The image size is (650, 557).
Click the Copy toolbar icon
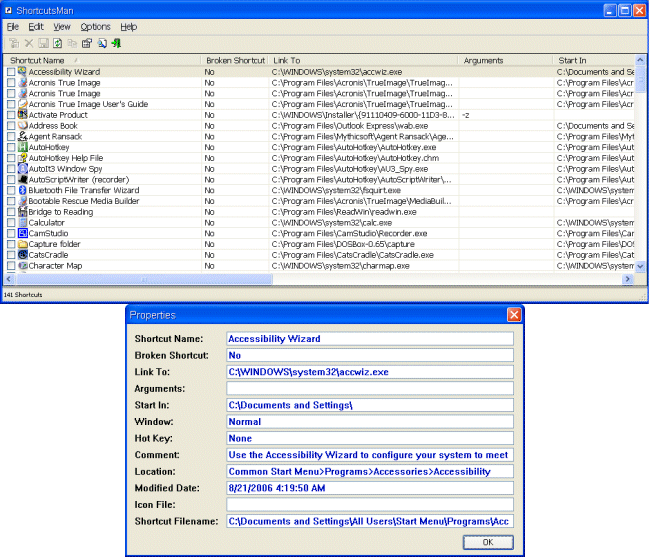click(72, 43)
